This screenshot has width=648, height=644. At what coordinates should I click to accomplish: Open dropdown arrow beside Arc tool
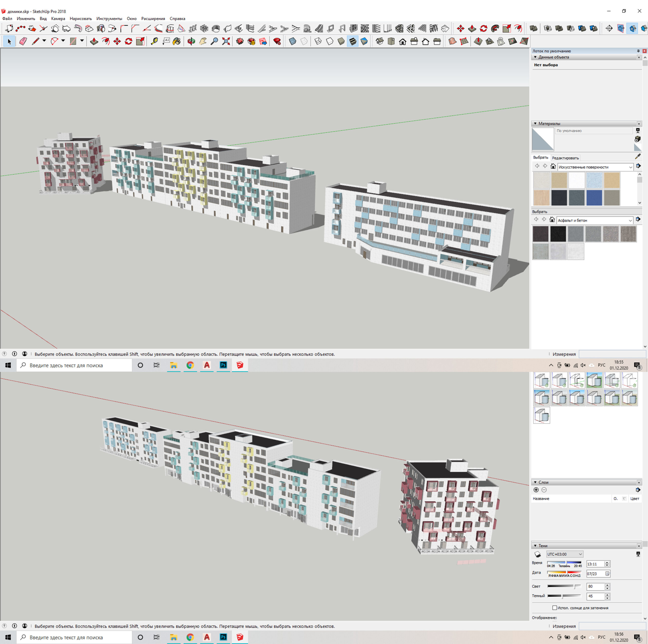[x=63, y=41]
